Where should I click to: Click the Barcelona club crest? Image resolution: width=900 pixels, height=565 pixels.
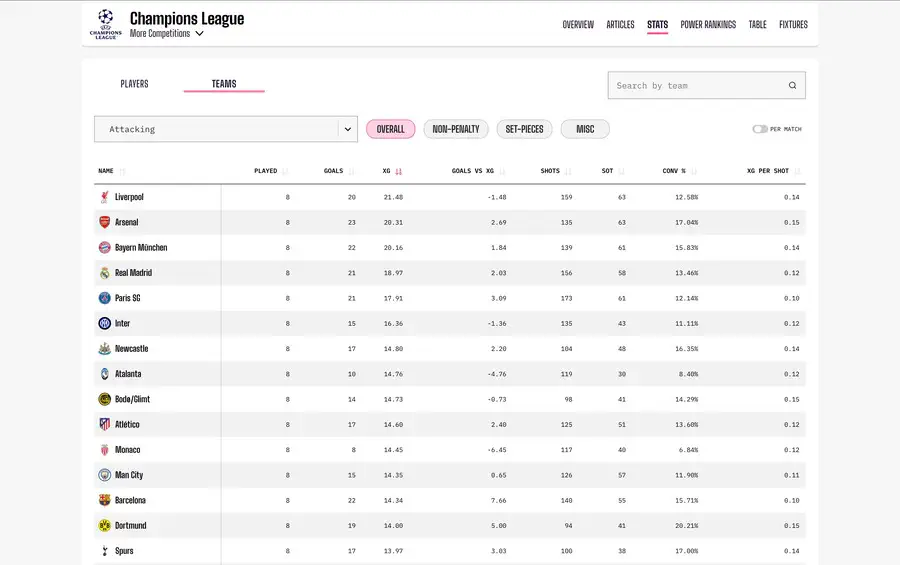click(x=104, y=500)
